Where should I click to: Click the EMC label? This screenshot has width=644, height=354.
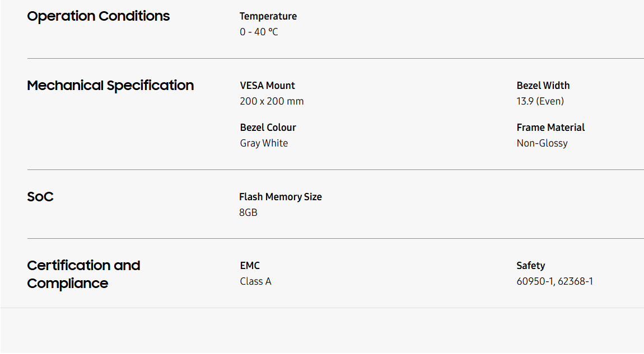pyautogui.click(x=250, y=266)
